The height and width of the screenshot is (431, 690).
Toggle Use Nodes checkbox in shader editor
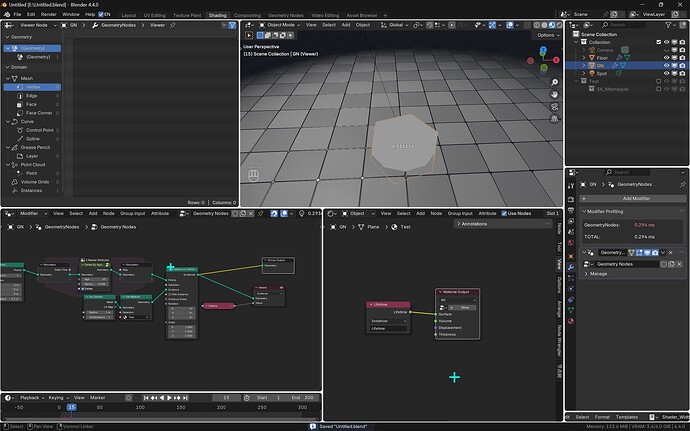click(x=504, y=214)
